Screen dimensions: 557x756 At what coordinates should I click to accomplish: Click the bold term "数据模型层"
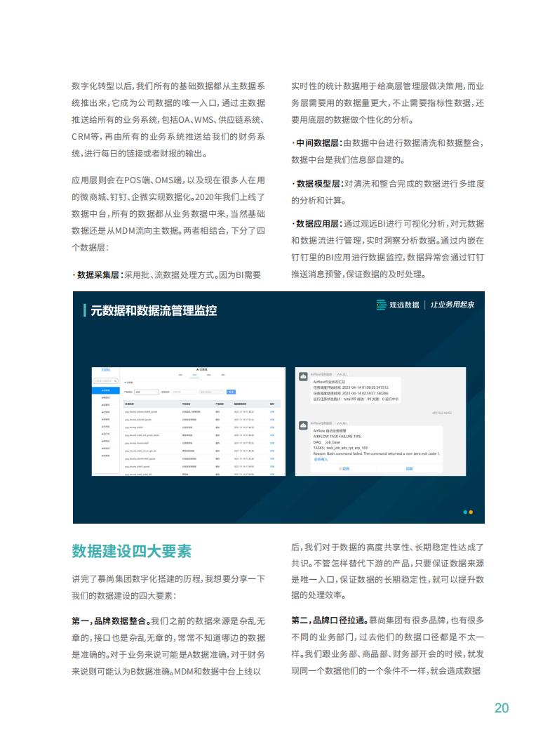(x=318, y=184)
